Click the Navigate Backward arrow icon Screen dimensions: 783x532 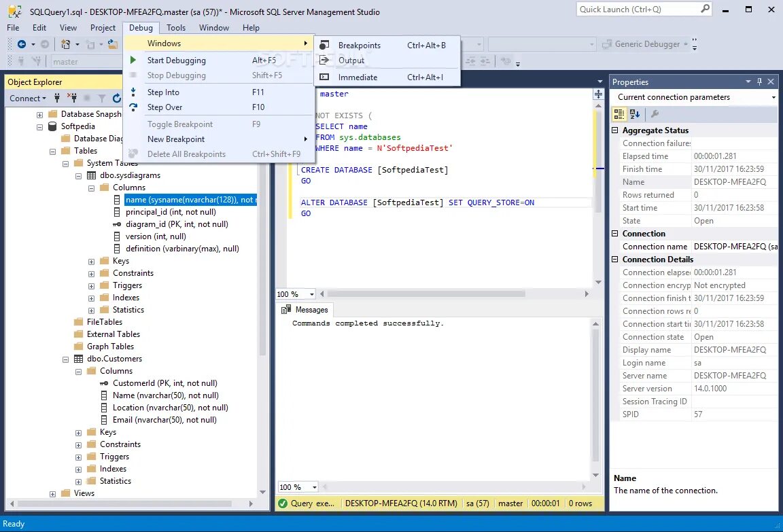pyautogui.click(x=22, y=44)
